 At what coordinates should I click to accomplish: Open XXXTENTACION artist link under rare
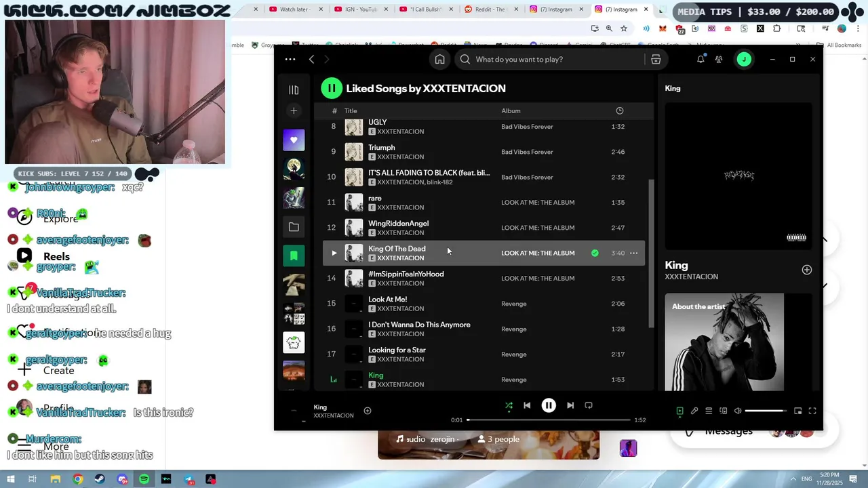click(x=401, y=207)
